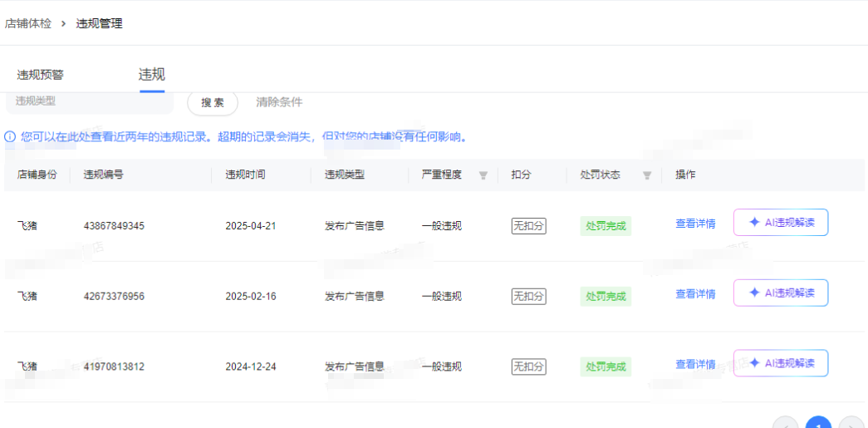Open AI违规解读 for violation 43867849345
This screenshot has height=428, width=868.
781,223
